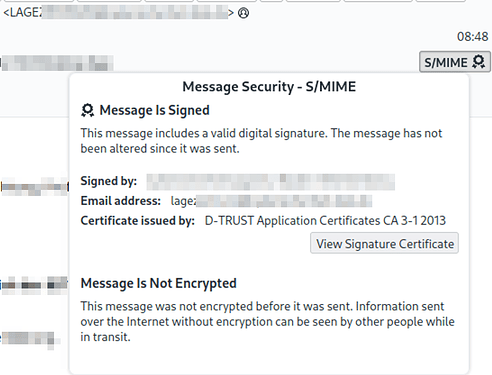Click the valid digital signature description paragraph
The image size is (492, 375).
(x=261, y=141)
